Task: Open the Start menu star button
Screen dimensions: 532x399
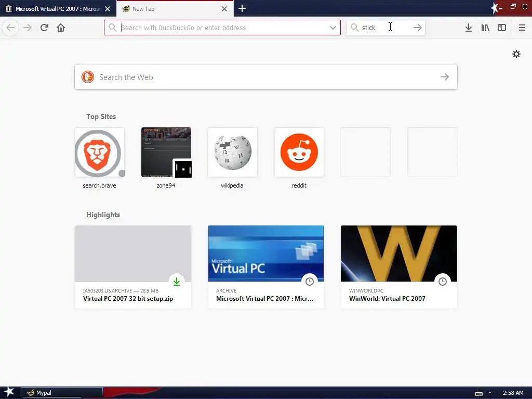Action: click(x=9, y=392)
